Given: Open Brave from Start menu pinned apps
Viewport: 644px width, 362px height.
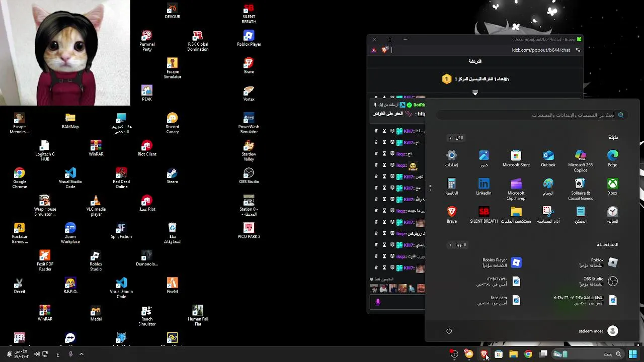Looking at the screenshot, I should point(451,215).
